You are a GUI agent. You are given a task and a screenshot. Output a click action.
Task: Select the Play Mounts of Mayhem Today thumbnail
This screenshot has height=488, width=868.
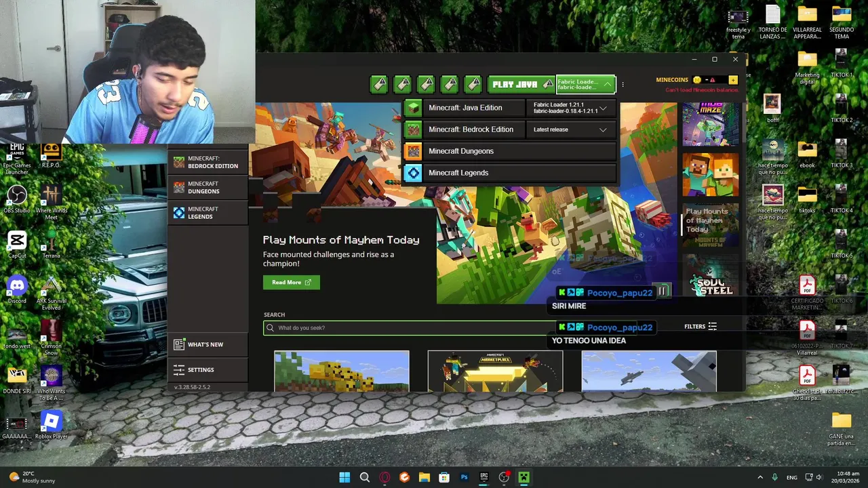point(711,225)
